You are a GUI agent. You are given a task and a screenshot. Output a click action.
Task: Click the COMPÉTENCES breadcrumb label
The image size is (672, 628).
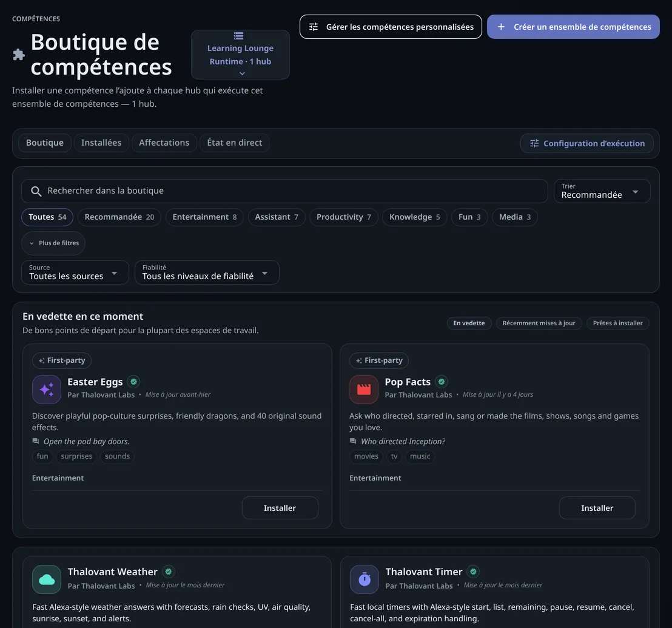[36, 19]
